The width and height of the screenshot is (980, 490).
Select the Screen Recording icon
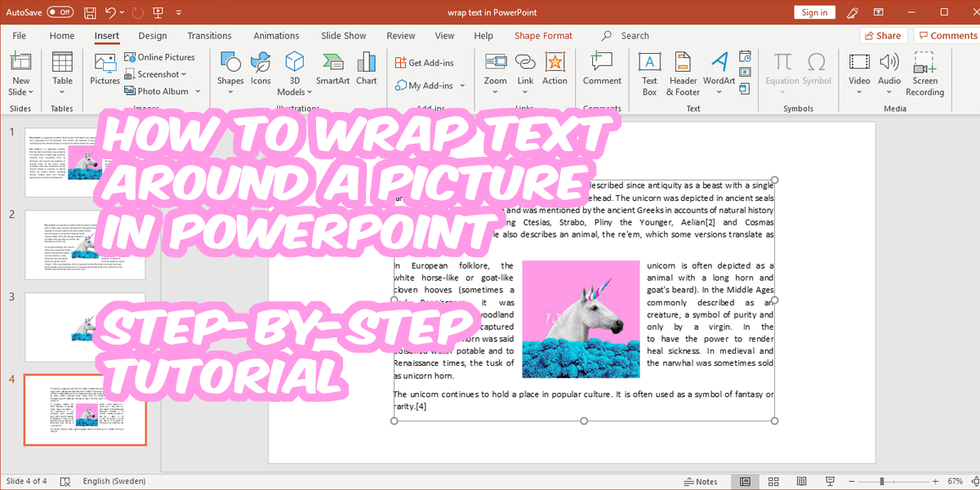924,73
